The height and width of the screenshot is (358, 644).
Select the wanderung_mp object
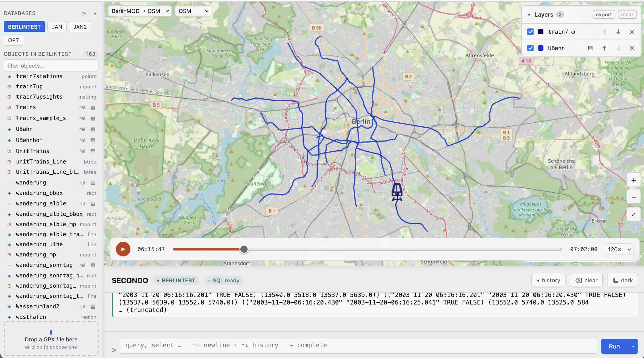tap(51, 255)
